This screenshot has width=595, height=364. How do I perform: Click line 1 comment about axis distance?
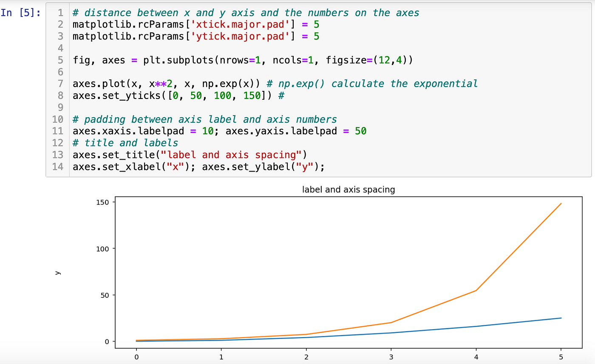(246, 13)
